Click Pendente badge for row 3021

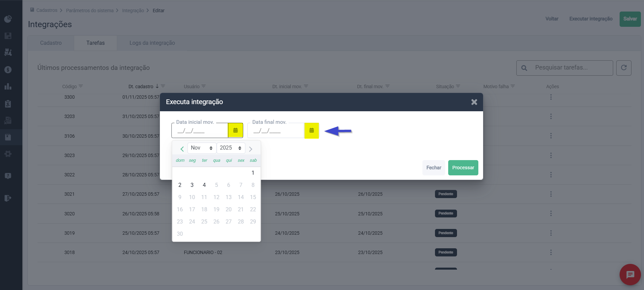point(446,194)
